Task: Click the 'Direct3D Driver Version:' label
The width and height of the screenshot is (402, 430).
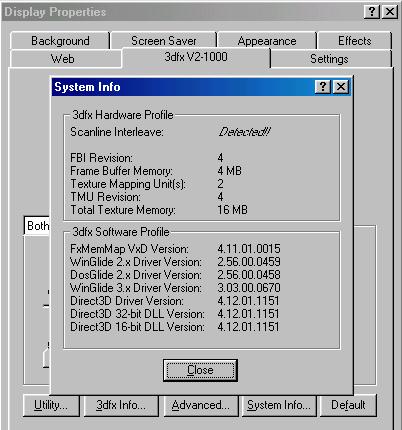Action: [x=127, y=301]
